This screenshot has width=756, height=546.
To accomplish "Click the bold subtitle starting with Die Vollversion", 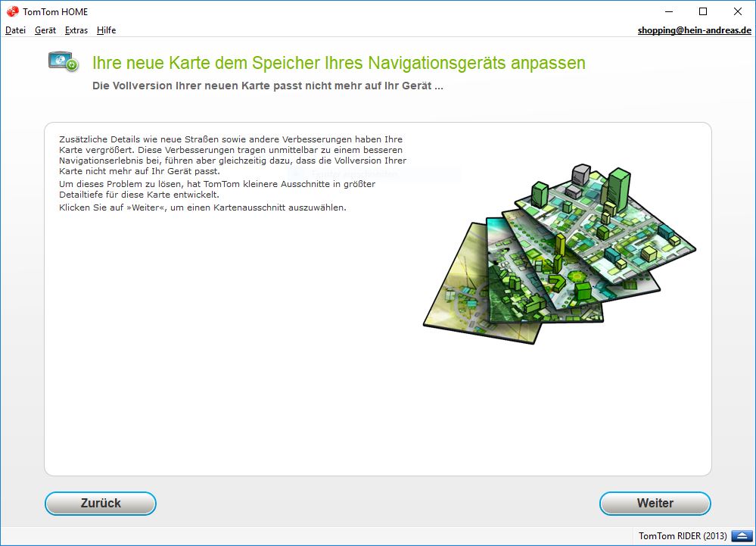I will [267, 86].
